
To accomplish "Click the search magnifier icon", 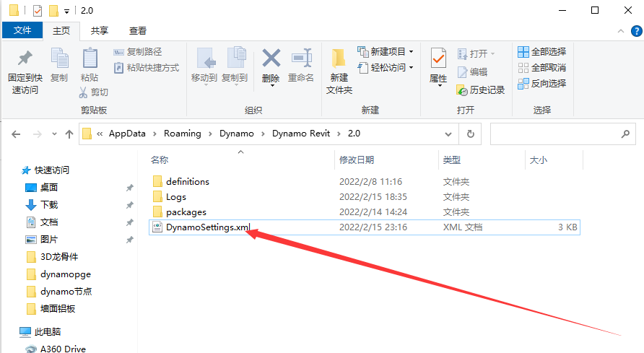I will coord(625,134).
